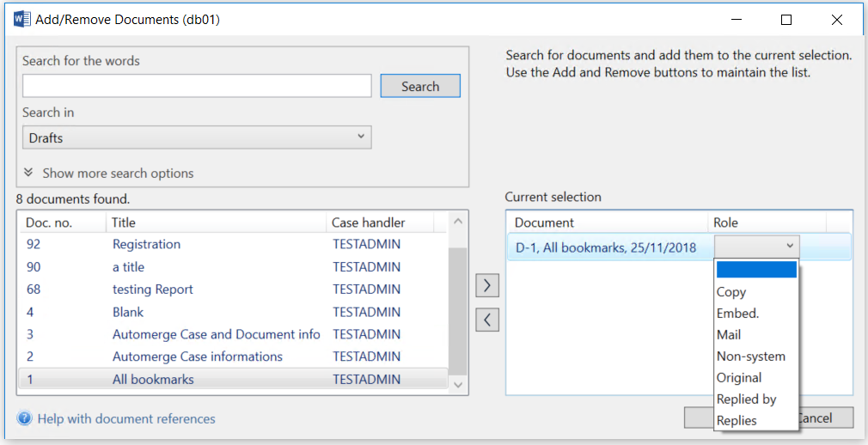
Task: Open the Search in Drafts dropdown
Action: [196, 137]
